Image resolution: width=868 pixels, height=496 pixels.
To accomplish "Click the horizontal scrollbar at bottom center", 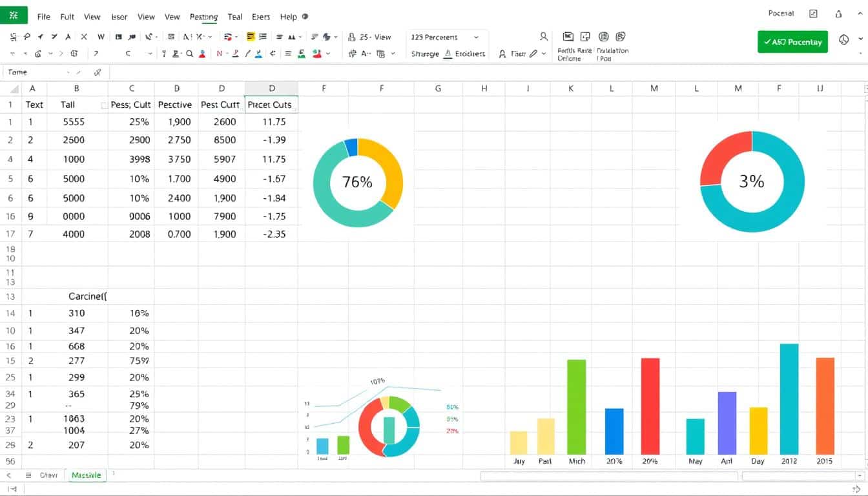I will [608, 476].
